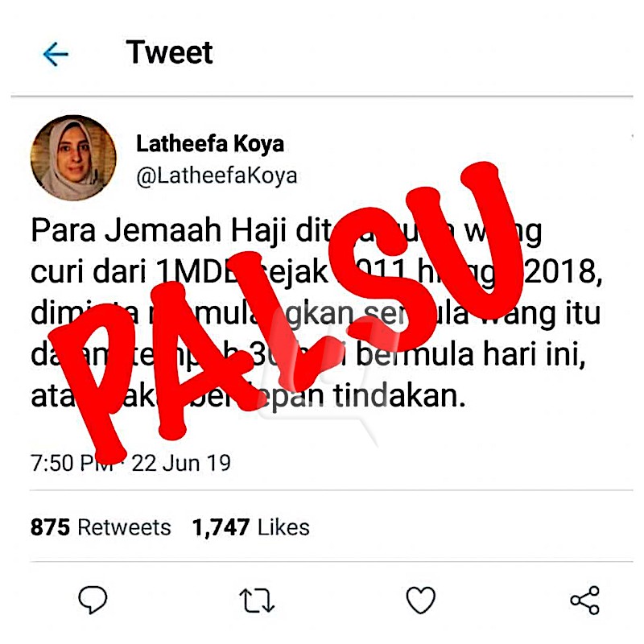Open Latheefa Koya's profile picture
This screenshot has width=644, height=644.
[x=73, y=157]
